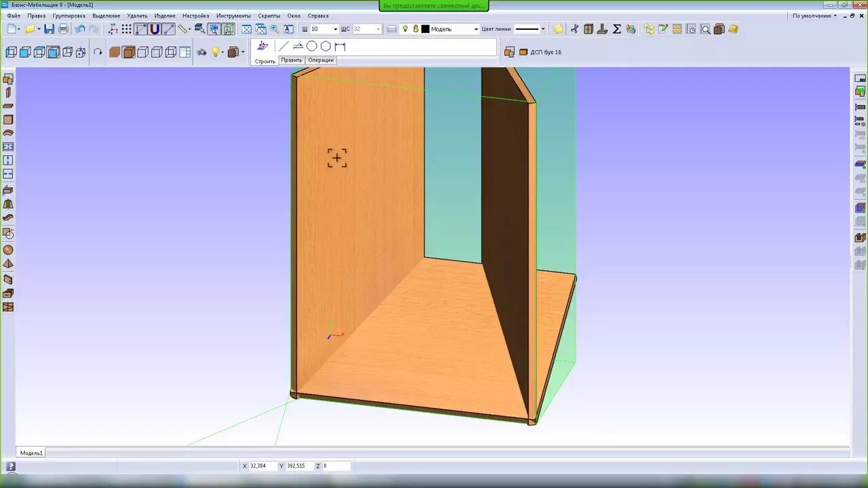Viewport: 868px width, 488px height.
Task: Click the Print icon
Action: tap(63, 29)
